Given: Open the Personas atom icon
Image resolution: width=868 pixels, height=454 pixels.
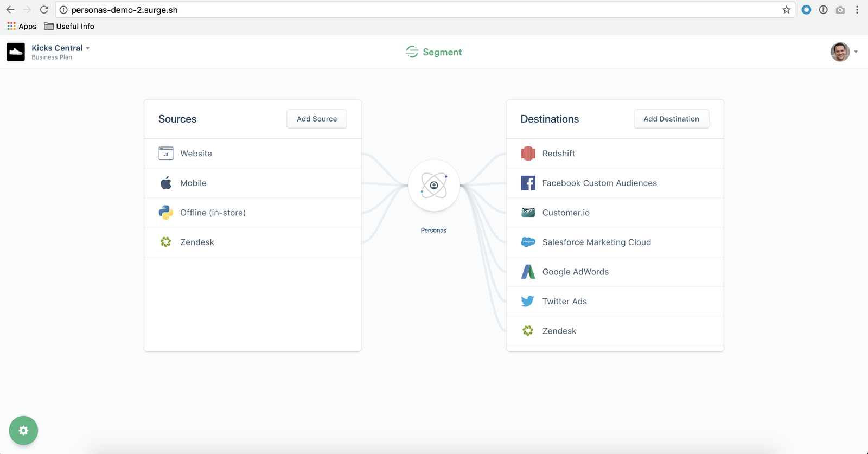Looking at the screenshot, I should [x=434, y=186].
